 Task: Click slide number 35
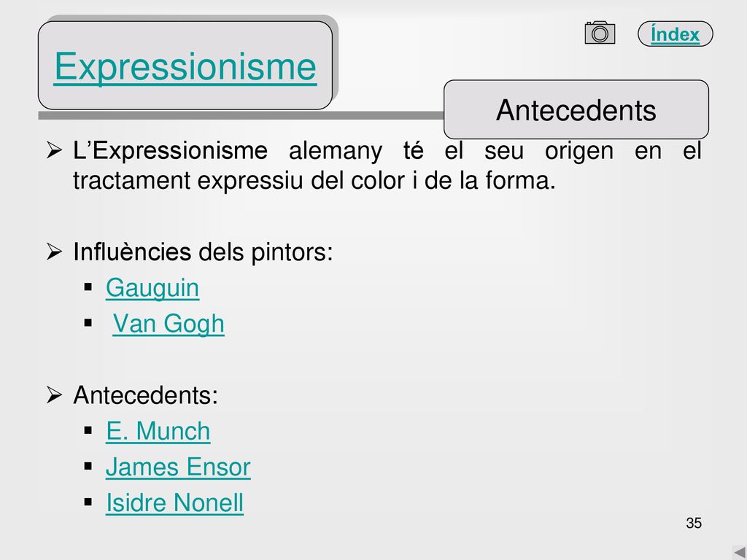pos(694,523)
